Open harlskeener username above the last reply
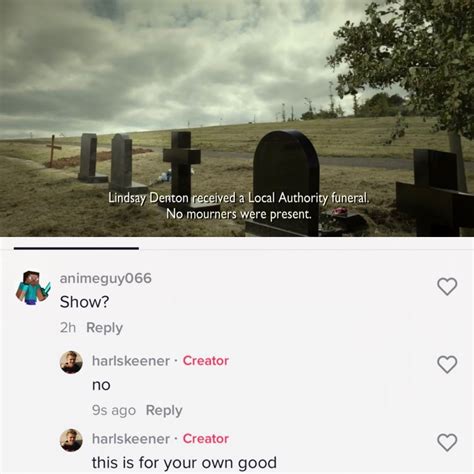This screenshot has height=474, width=474. [131, 439]
